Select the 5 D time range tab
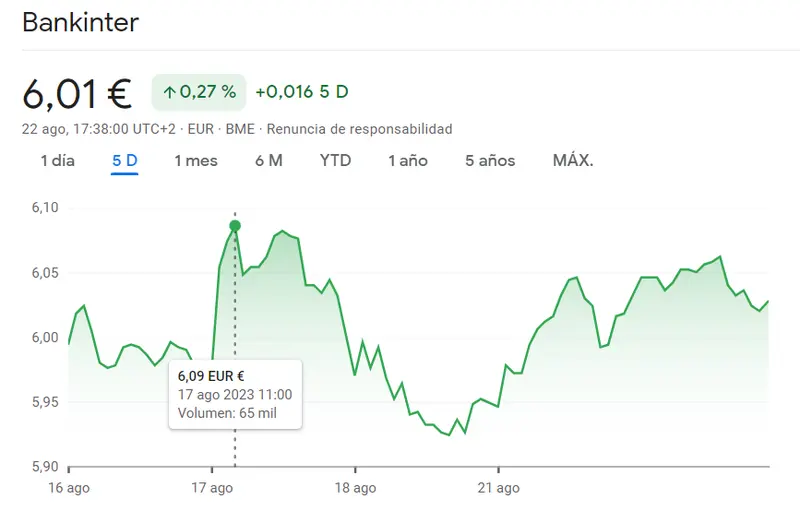The width and height of the screenshot is (800, 511). coord(124,161)
